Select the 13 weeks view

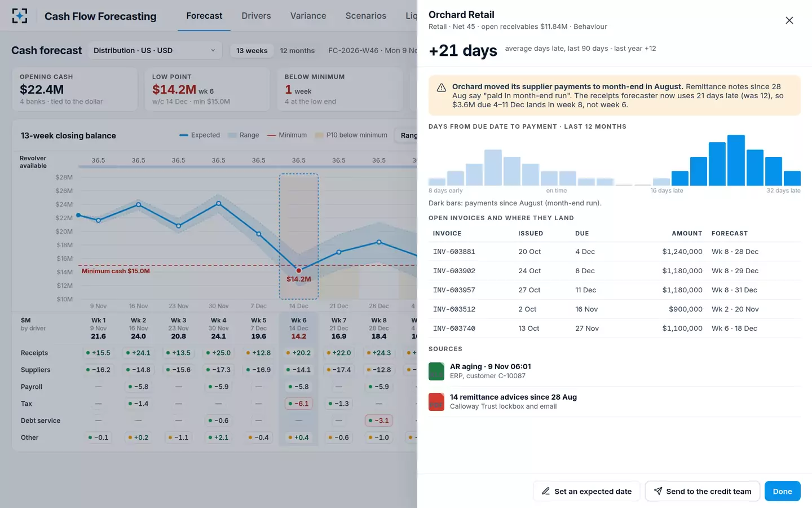tap(252, 51)
